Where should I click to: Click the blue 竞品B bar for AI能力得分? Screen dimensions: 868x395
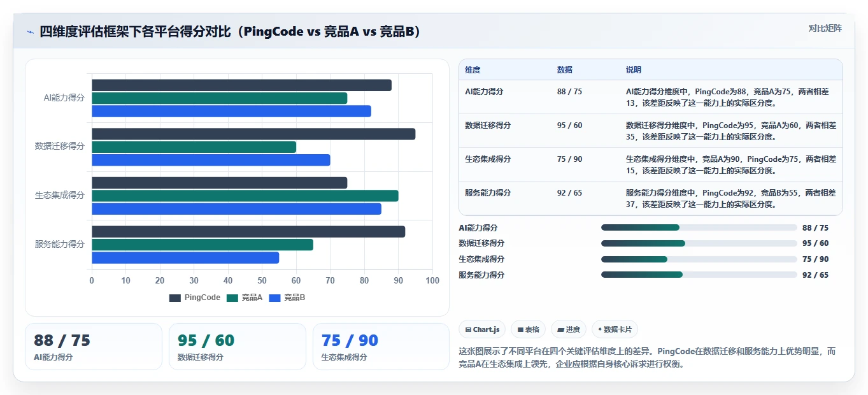(231, 111)
